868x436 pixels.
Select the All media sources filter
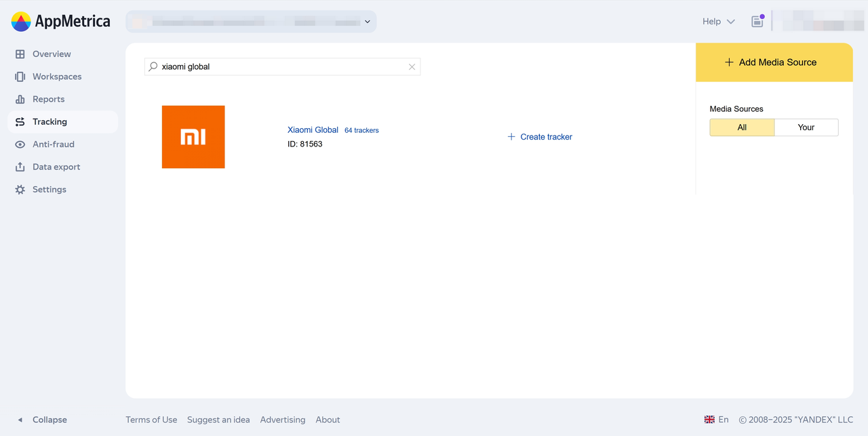[x=742, y=127]
